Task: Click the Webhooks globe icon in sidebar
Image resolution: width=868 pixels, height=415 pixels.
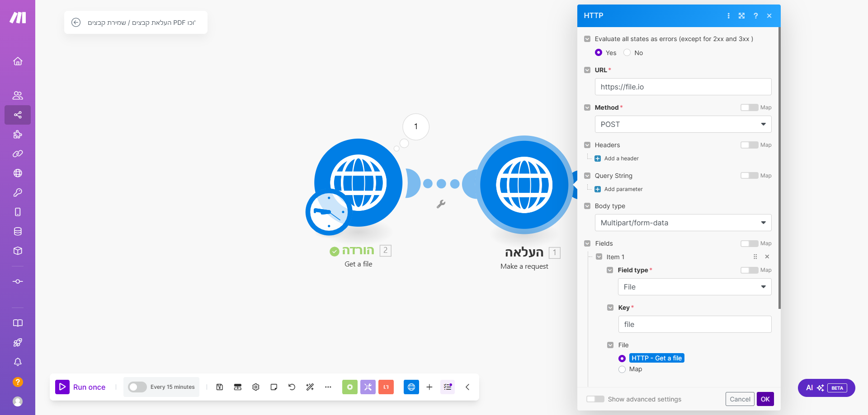Action: pyautogui.click(x=18, y=173)
